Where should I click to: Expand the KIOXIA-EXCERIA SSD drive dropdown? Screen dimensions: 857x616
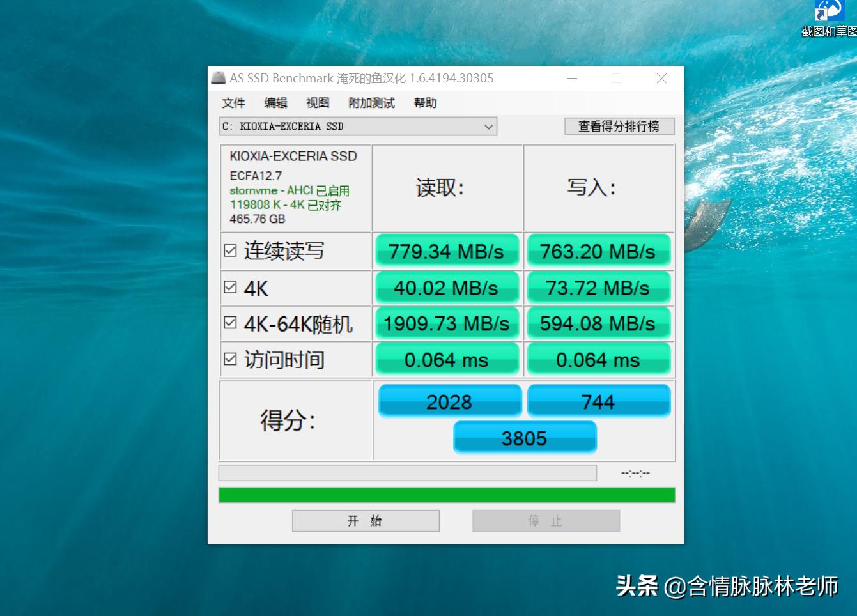point(488,126)
